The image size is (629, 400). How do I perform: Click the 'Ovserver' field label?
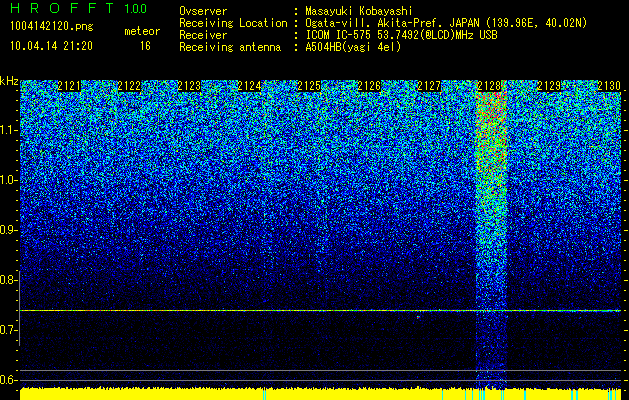coord(203,11)
